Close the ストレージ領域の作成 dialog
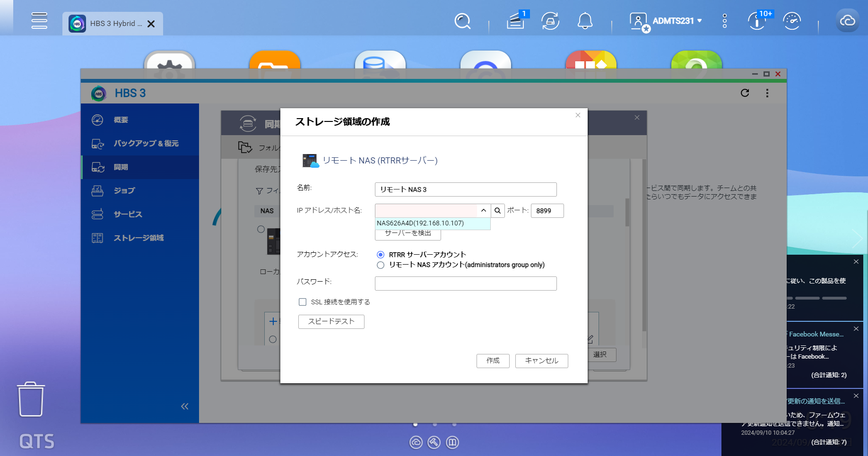868x456 pixels. tap(578, 115)
